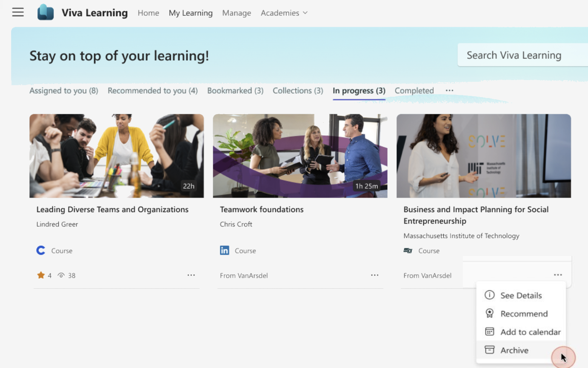Open the Teamwork foundations course title
Viewport: 588px width, 368px height.
click(x=261, y=209)
